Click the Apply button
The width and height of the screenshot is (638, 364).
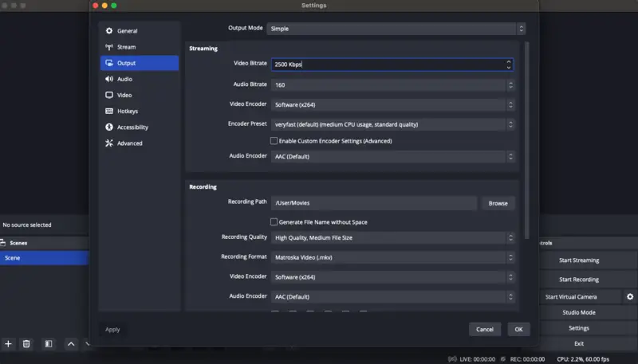tap(112, 330)
